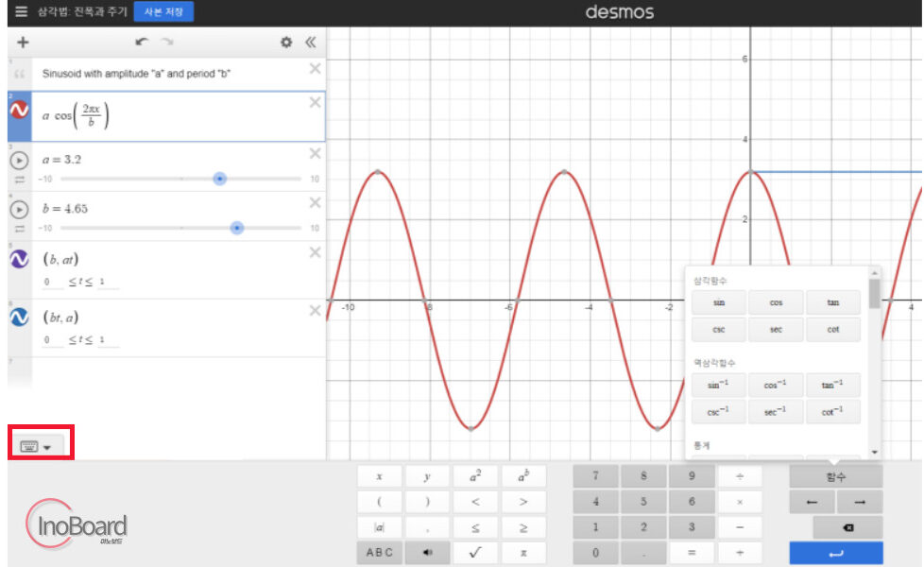Click the a to the b exponent key
Image resolution: width=924 pixels, height=567 pixels.
click(x=523, y=476)
